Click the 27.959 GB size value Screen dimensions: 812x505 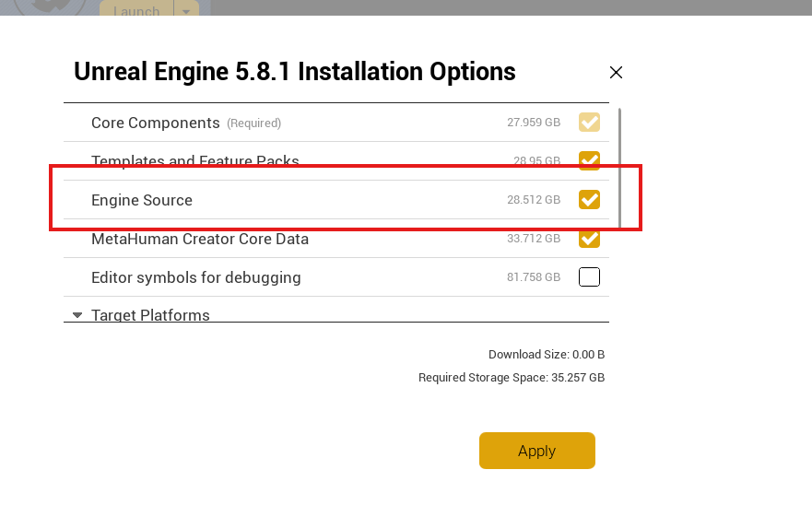[534, 123]
